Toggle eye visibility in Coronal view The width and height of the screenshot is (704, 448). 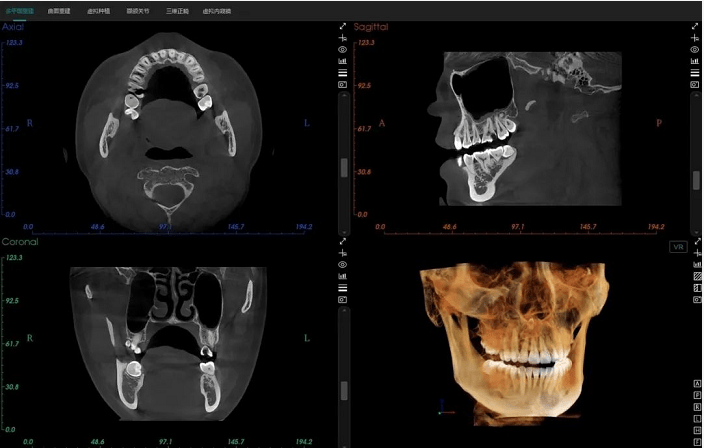pyautogui.click(x=343, y=264)
